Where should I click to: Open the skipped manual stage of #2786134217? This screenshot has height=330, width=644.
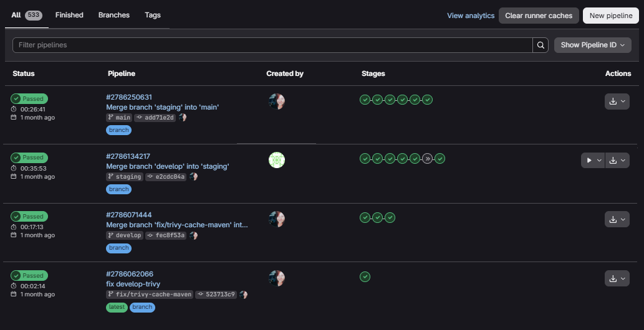(x=428, y=159)
